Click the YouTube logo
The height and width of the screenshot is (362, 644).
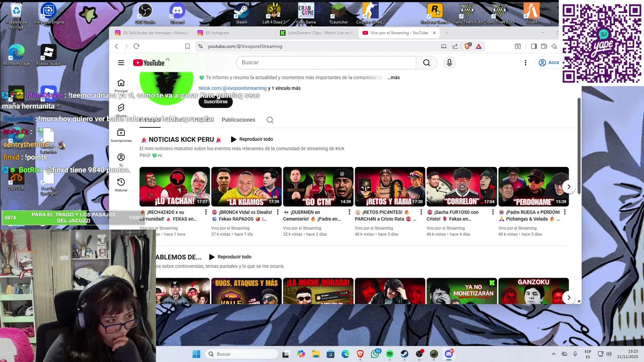click(149, 63)
